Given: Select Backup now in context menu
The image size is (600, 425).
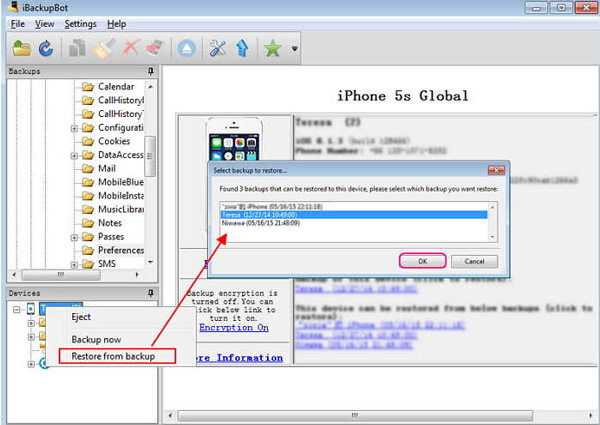Looking at the screenshot, I should click(x=96, y=339).
